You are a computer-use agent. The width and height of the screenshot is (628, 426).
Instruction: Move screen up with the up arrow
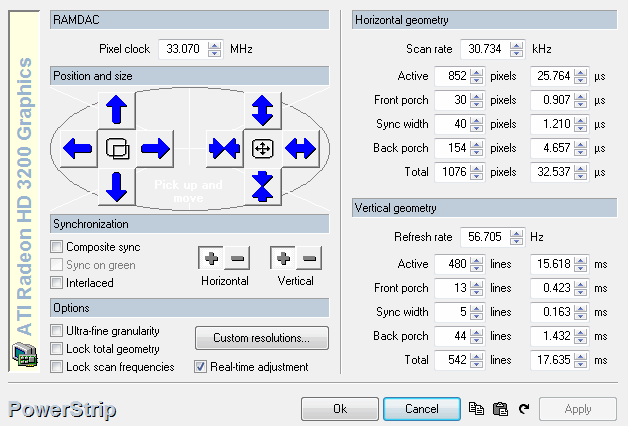[117, 110]
